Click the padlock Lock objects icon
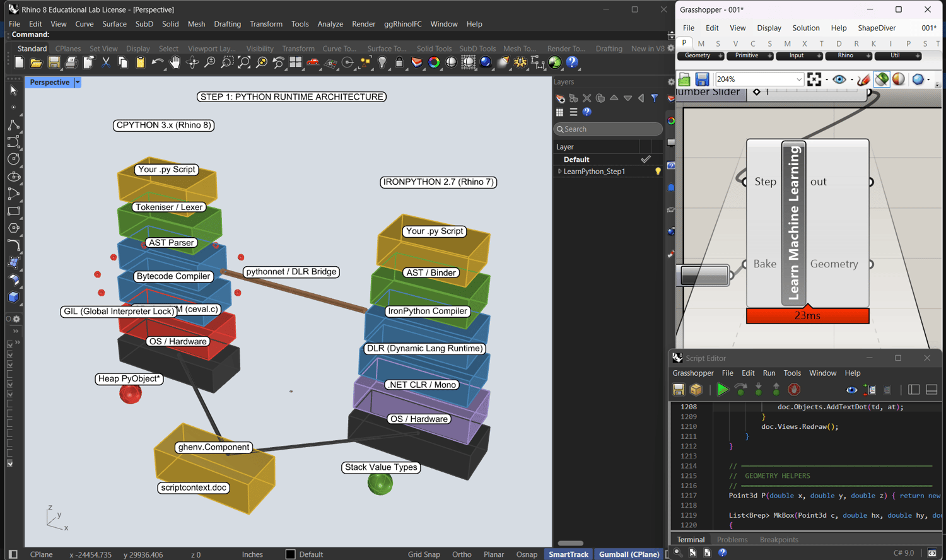This screenshot has width=946, height=560. tap(399, 62)
